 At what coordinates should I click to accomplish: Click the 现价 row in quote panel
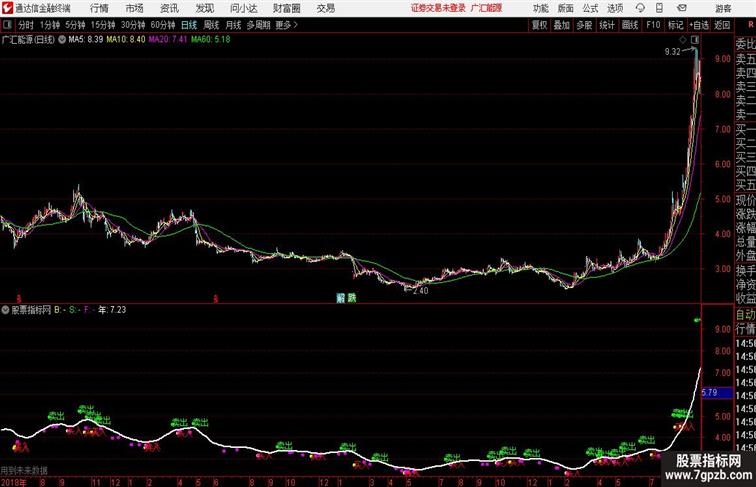click(x=745, y=200)
